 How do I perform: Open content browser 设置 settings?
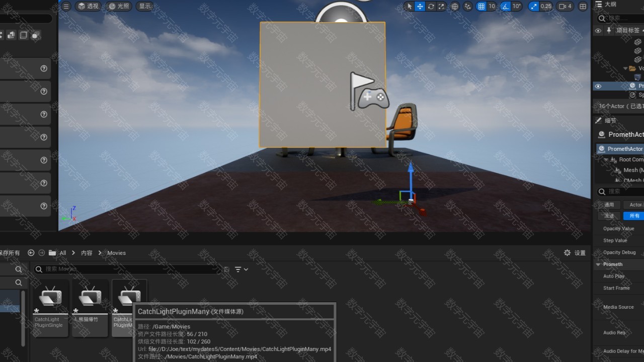point(575,253)
